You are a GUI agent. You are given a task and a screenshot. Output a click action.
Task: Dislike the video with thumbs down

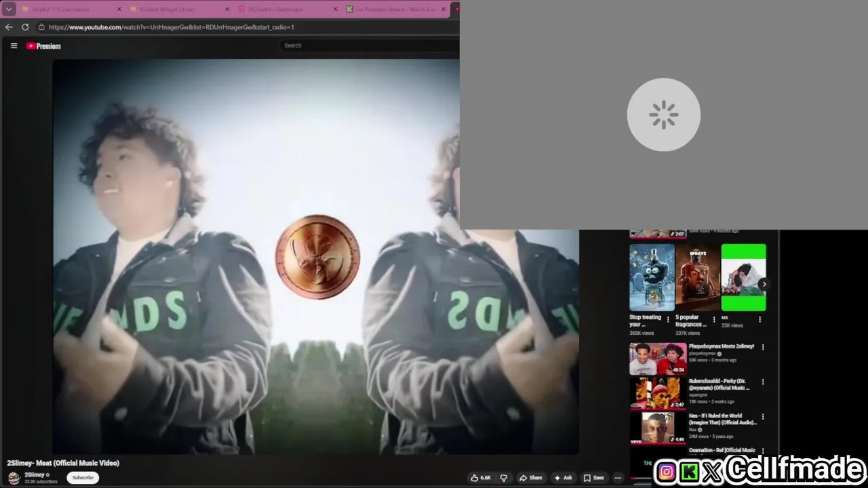503,478
